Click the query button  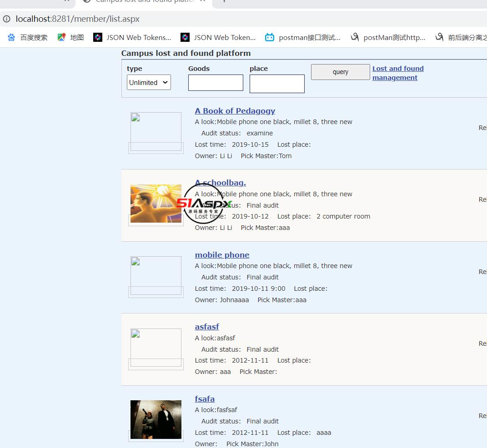341,72
